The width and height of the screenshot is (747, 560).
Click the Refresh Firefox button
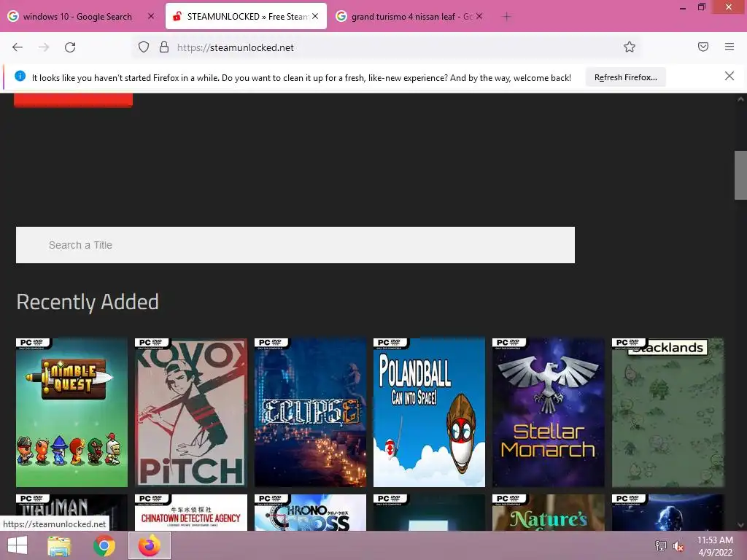625,77
